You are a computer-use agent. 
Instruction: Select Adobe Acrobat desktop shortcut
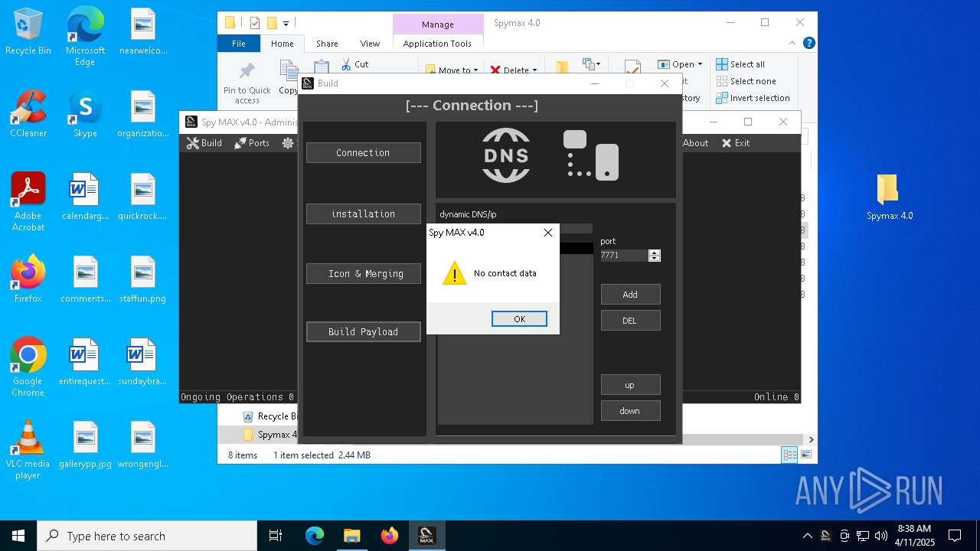tap(28, 202)
